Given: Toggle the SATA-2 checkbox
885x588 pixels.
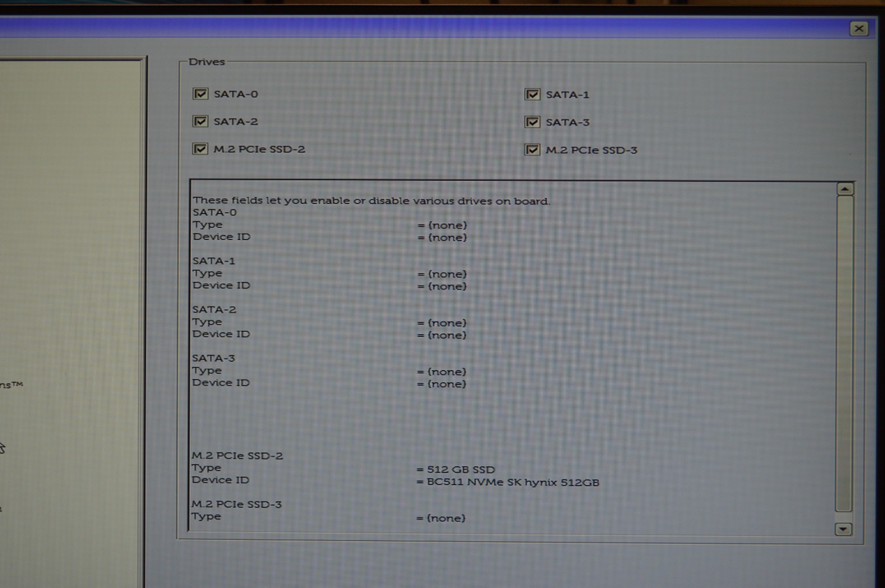Looking at the screenshot, I should click(x=200, y=121).
